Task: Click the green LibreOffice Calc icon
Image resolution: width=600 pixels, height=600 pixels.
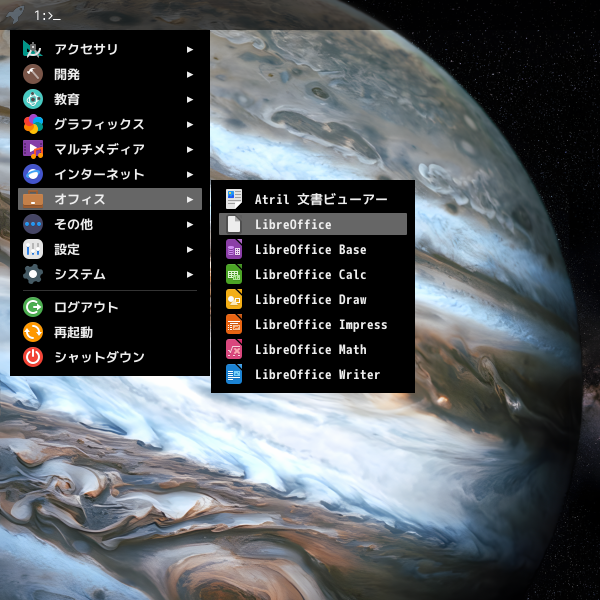Action: click(x=234, y=274)
